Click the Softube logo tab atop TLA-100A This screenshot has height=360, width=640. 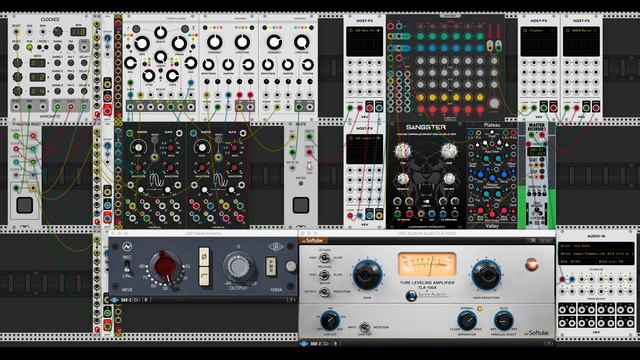(x=314, y=240)
